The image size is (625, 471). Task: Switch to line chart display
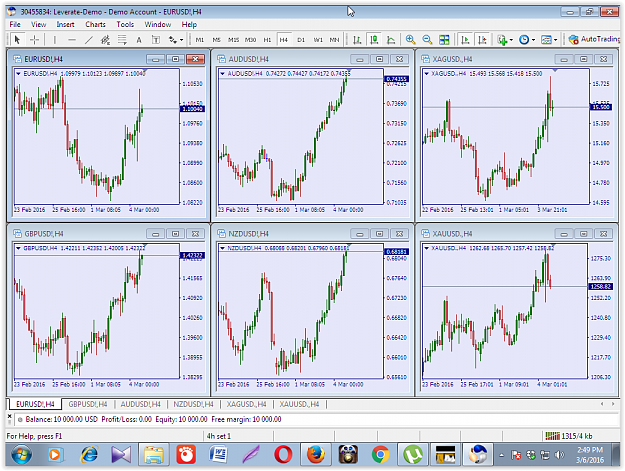(391, 39)
